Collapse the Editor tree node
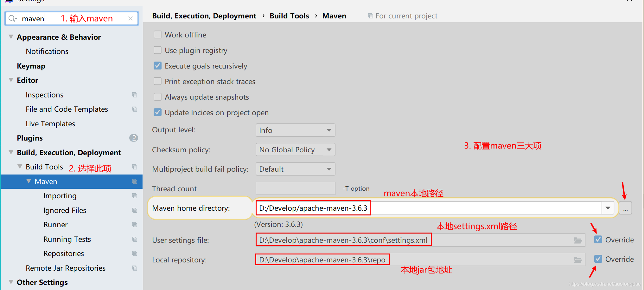Viewport: 644px width, 290px height. point(11,80)
